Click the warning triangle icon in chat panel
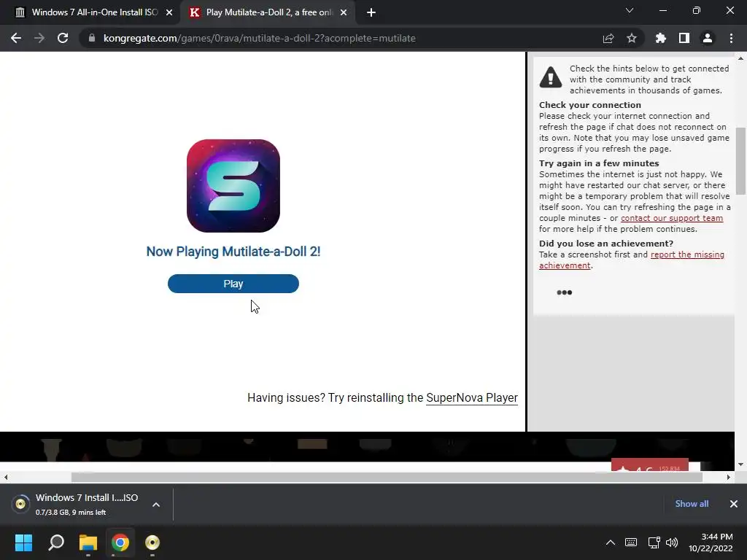Screen dimensions: 747x560 point(551,77)
